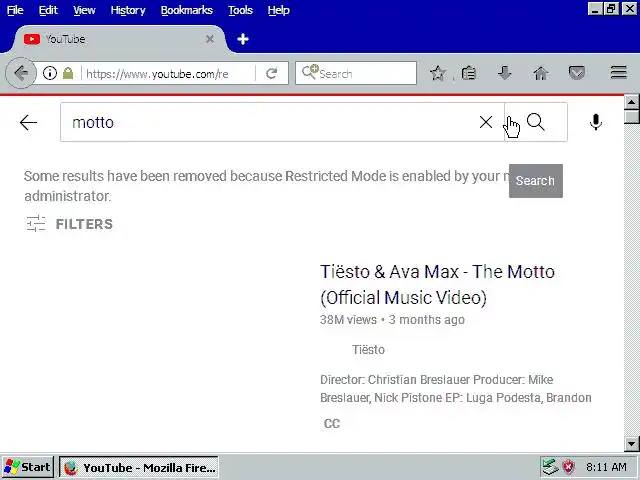
Task: Clear the search query with X
Action: [486, 122]
